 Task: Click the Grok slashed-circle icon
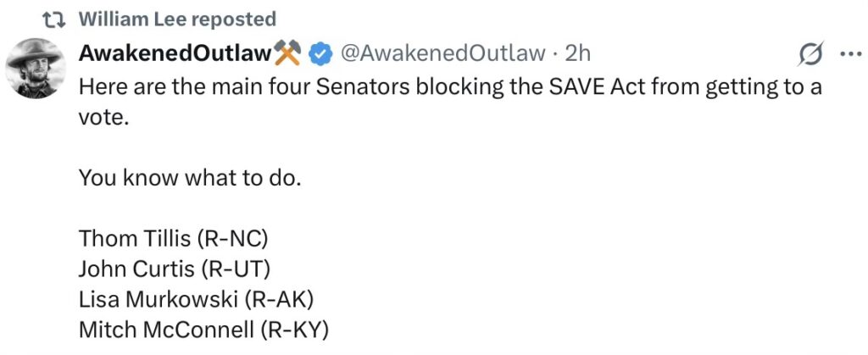coord(811,54)
